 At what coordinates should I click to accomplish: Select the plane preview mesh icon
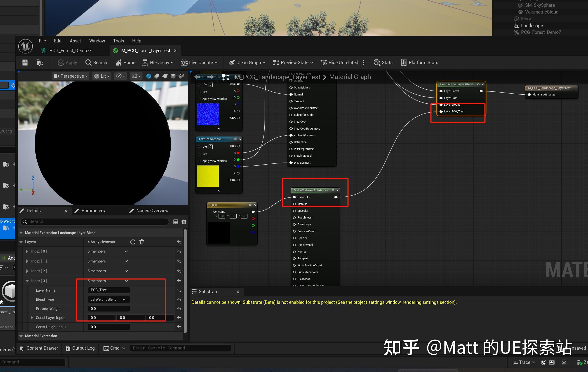click(x=165, y=76)
